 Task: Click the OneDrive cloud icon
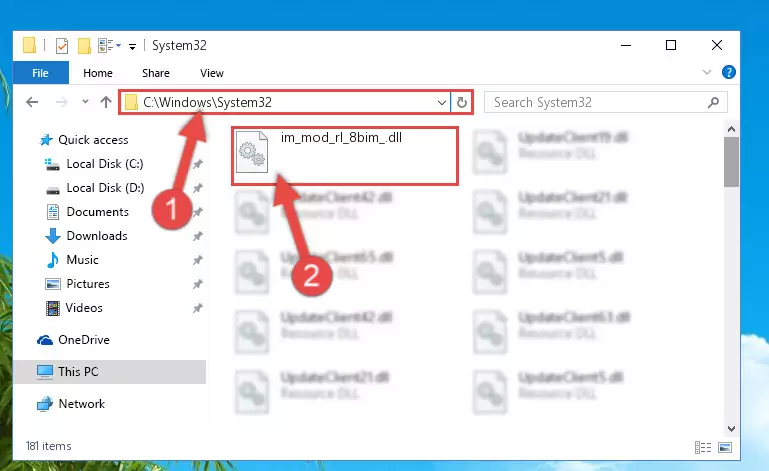(x=45, y=340)
